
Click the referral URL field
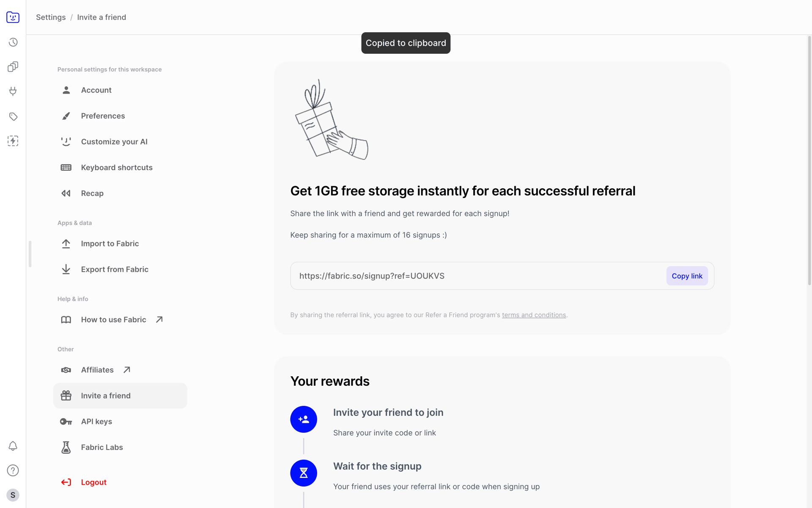click(x=478, y=276)
